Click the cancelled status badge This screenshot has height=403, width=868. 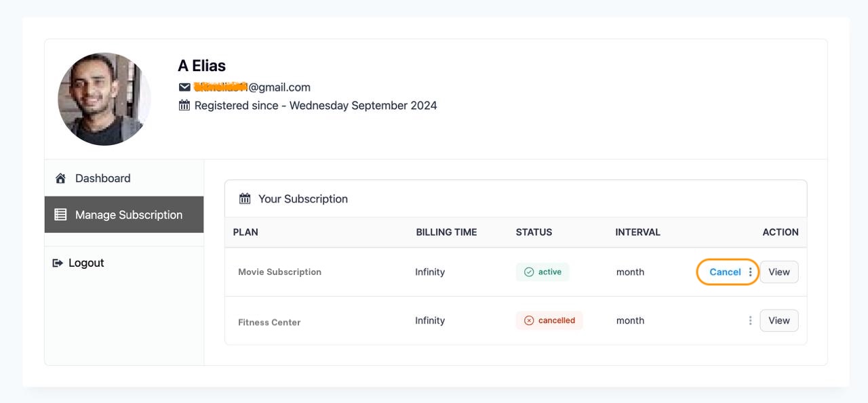tap(549, 320)
